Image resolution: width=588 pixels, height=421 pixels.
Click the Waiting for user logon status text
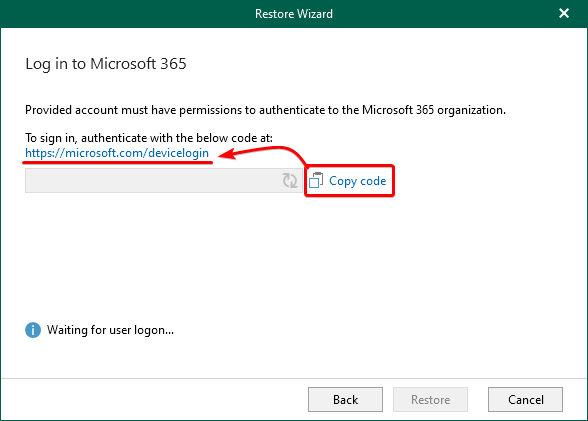(x=110, y=330)
